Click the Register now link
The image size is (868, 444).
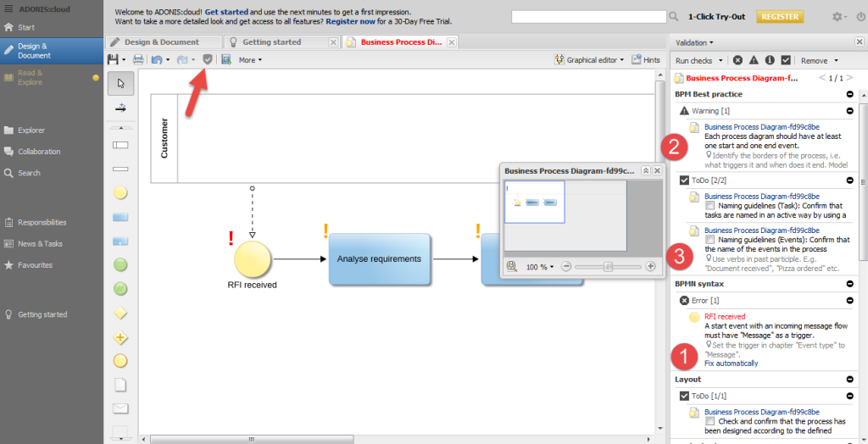coord(350,21)
